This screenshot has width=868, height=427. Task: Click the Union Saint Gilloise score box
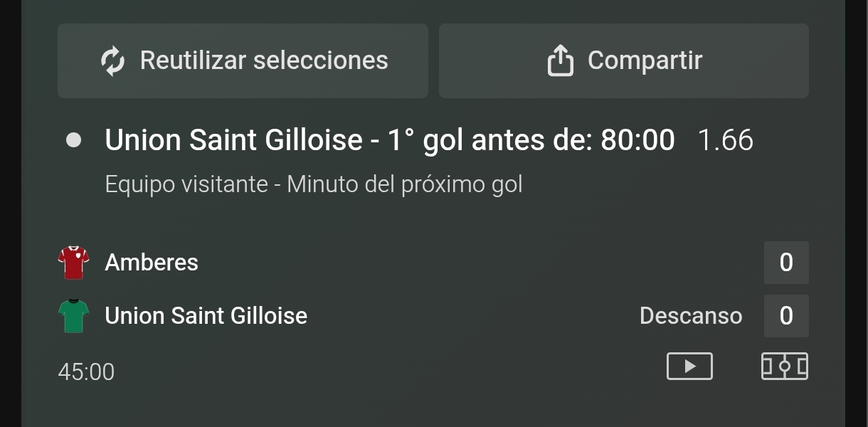point(786,316)
